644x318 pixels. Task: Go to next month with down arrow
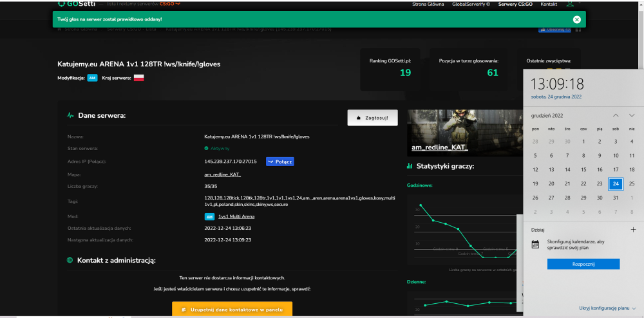pos(632,116)
